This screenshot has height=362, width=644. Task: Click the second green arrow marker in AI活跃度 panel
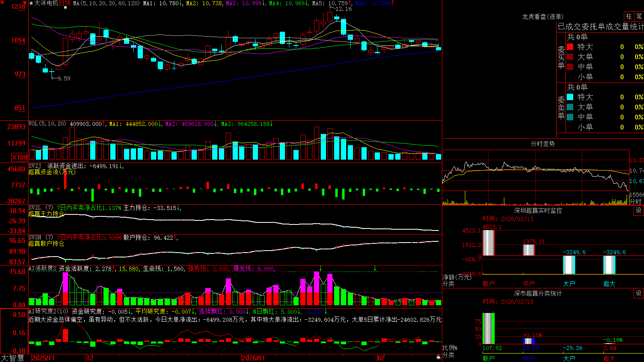375,268
